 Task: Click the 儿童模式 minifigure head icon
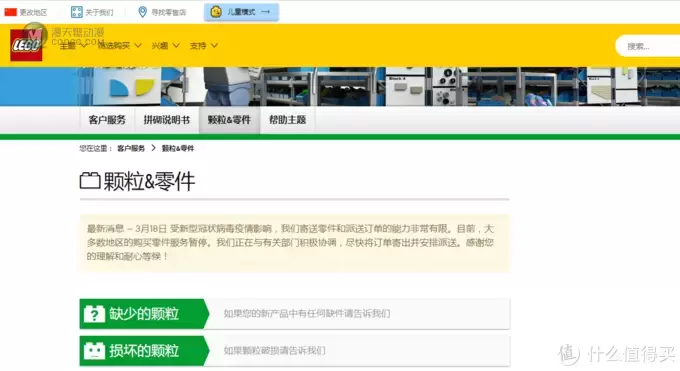point(216,12)
